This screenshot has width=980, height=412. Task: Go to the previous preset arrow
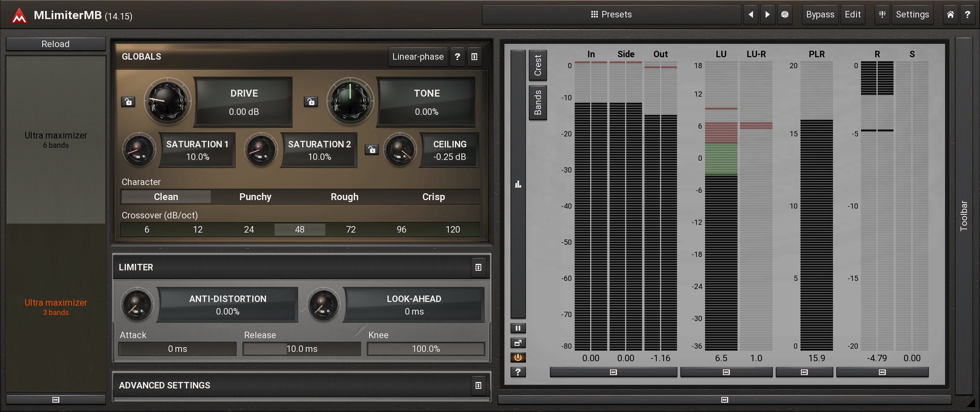751,15
